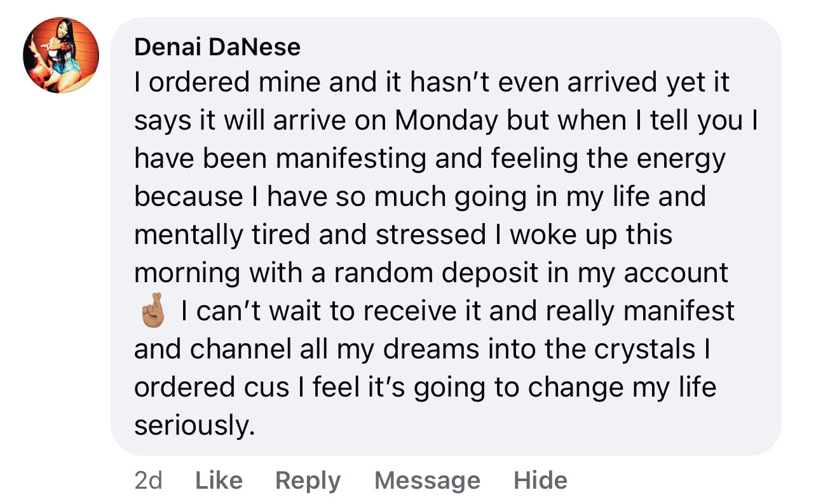
Task: Reply to the comment about crystals
Action: [308, 480]
